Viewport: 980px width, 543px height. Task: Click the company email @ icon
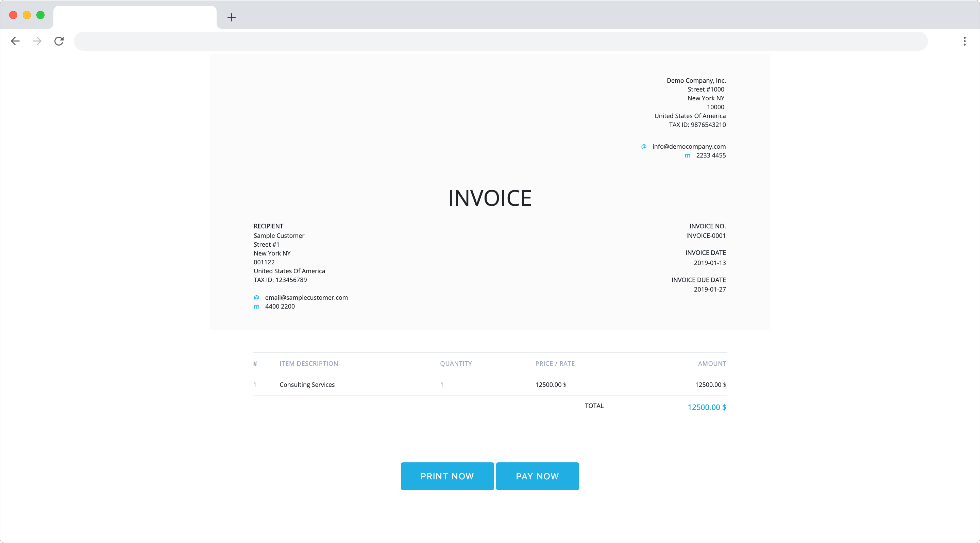coord(644,147)
